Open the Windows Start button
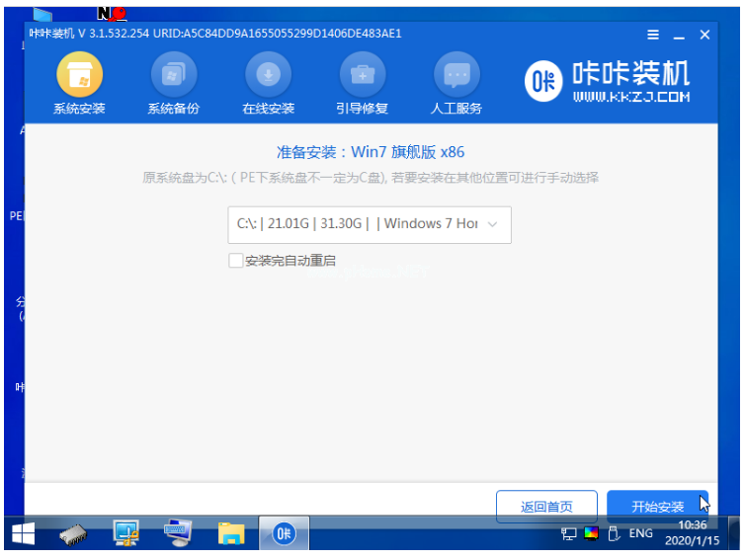Screen dimensions: 745x560 pos(23,534)
